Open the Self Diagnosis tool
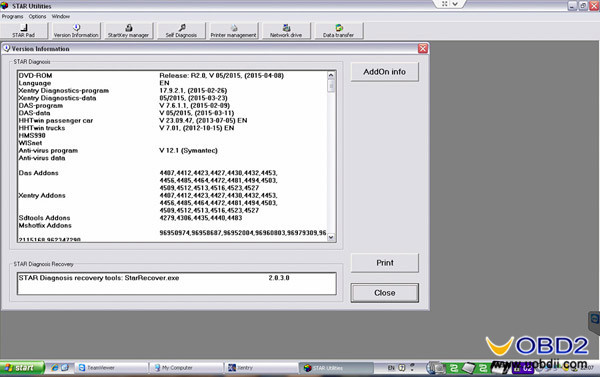This screenshot has width=600, height=377. [181, 31]
